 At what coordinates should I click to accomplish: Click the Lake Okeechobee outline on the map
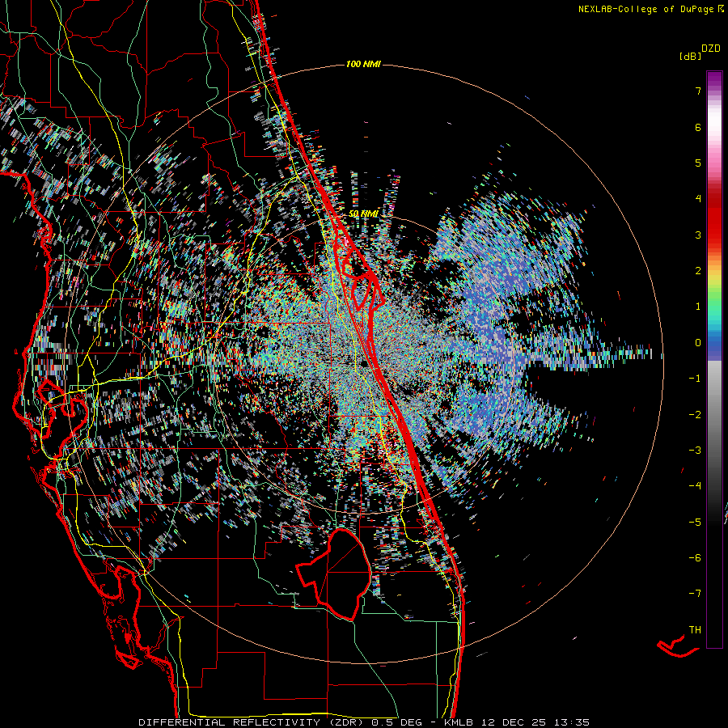pos(335,574)
